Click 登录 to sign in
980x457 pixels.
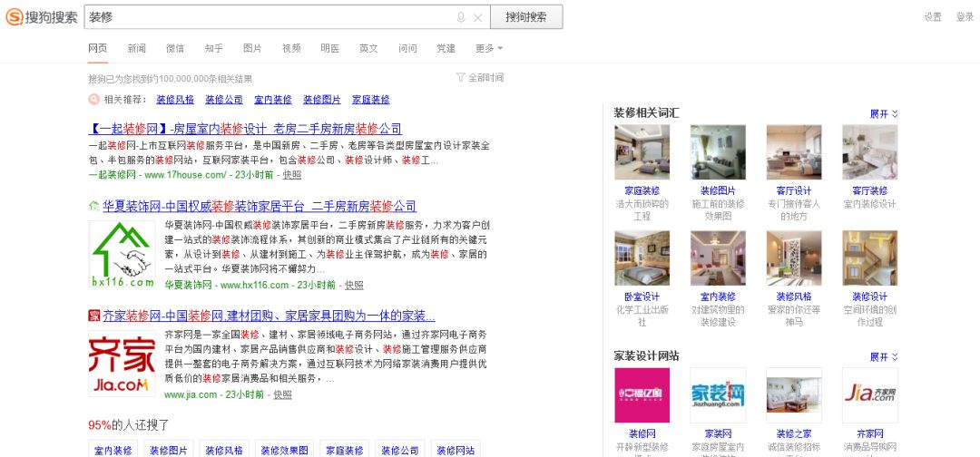coord(965,17)
